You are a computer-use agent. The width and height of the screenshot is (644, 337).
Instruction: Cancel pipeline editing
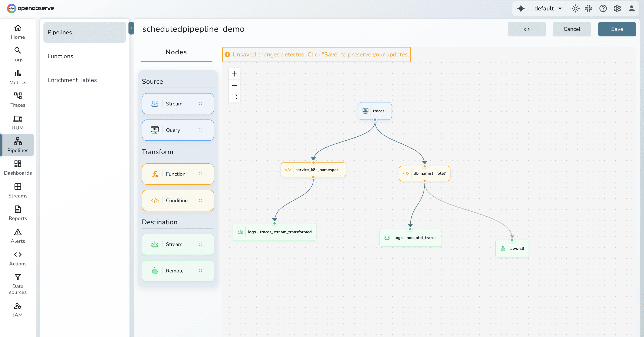click(x=572, y=29)
